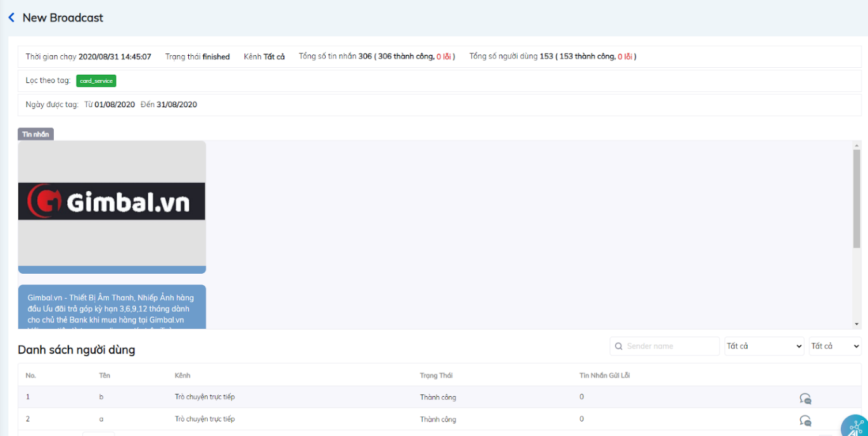Open chat icon for user b
Viewport: 868px width, 436px height.
tap(805, 398)
